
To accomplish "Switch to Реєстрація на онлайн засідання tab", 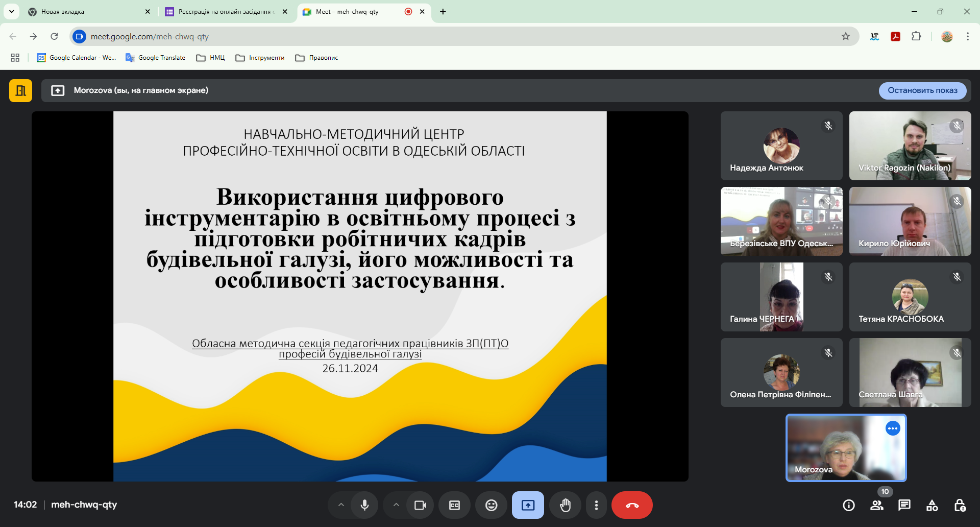I will [x=225, y=12].
